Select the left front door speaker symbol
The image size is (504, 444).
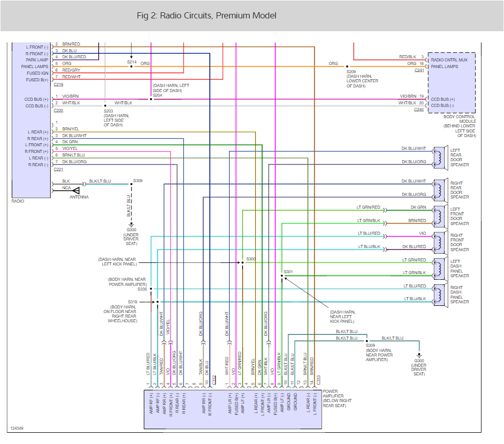tap(438, 214)
